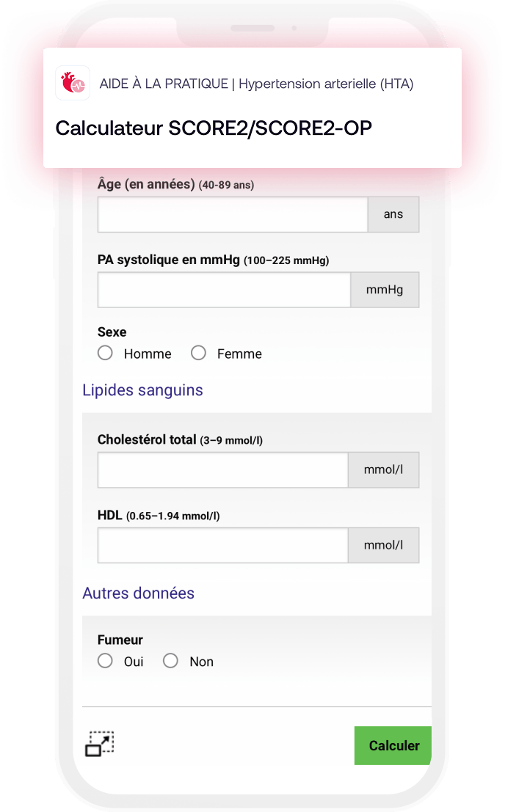This screenshot has width=505, height=812.
Task: Select the Homme radio button
Action: (x=105, y=353)
